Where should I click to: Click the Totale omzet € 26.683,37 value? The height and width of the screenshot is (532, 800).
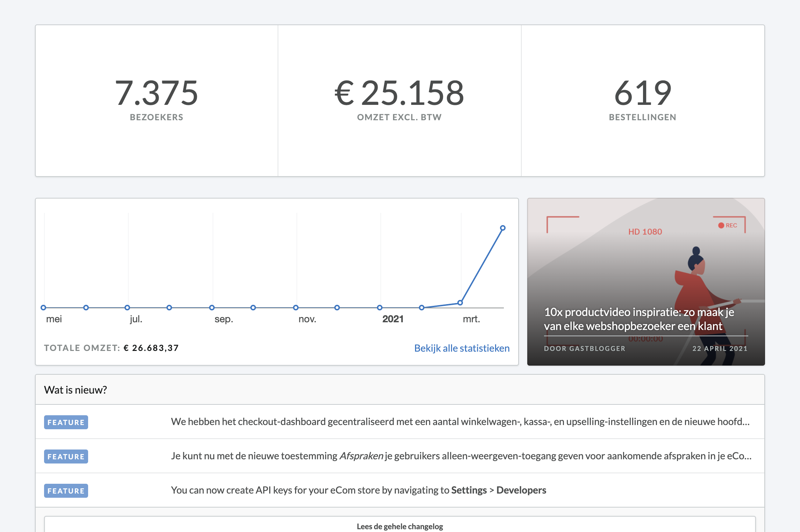(x=151, y=348)
